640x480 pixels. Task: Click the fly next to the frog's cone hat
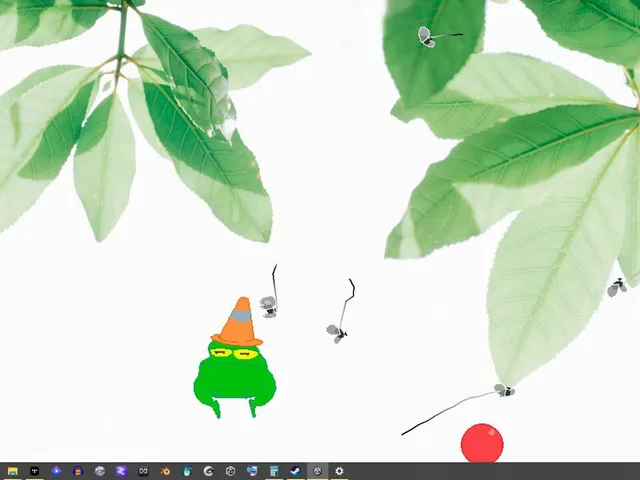click(269, 307)
